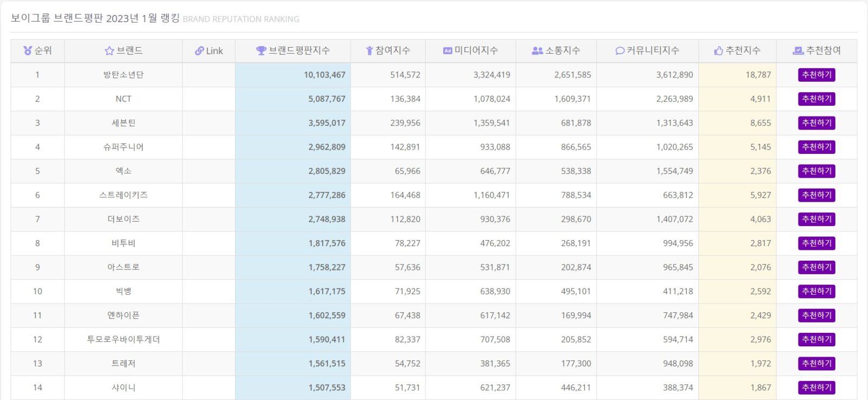
Task: Click the 18,787 recommendation value
Action: click(x=758, y=75)
